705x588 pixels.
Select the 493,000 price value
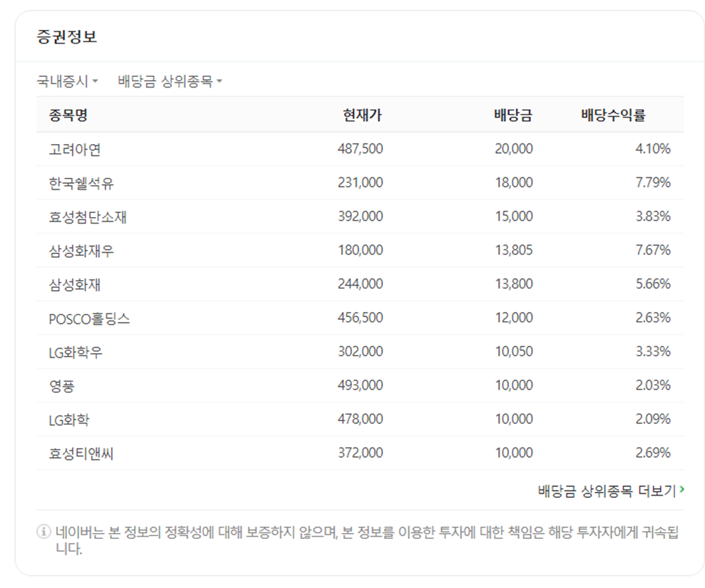tap(360, 385)
